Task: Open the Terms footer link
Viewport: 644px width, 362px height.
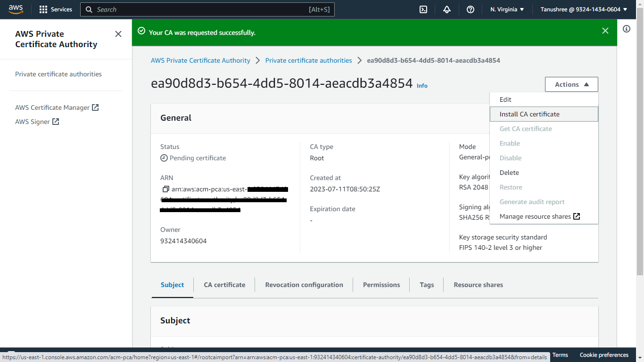Action: click(561, 355)
